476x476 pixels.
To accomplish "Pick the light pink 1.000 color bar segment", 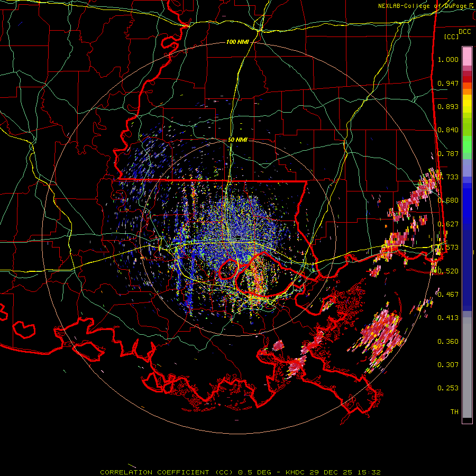I will click(467, 57).
